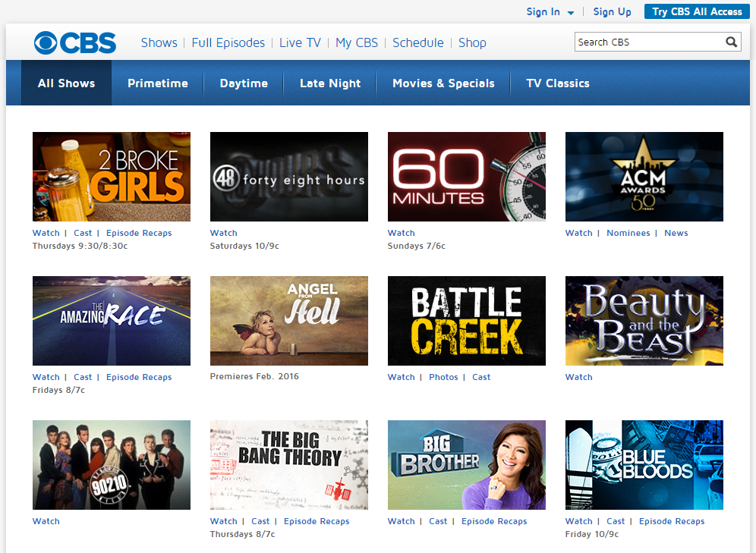Go to Live TV
Image resolution: width=756 pixels, height=553 pixels.
(300, 43)
